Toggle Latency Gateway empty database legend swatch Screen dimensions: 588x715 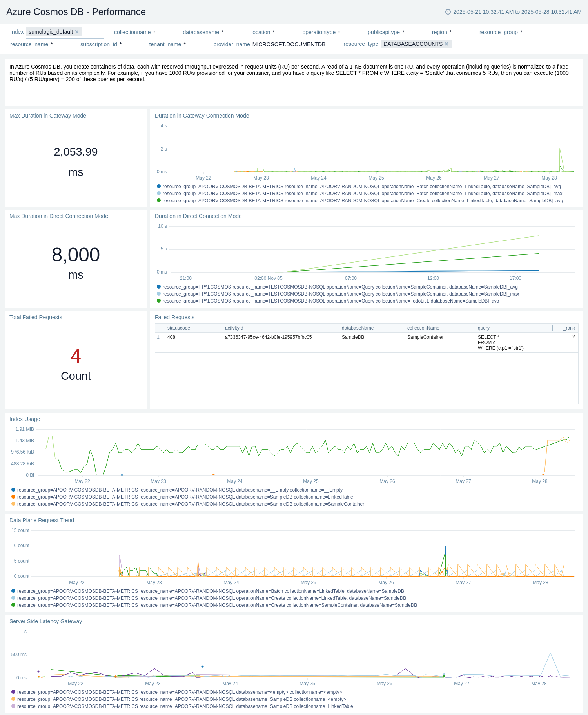coord(13,692)
